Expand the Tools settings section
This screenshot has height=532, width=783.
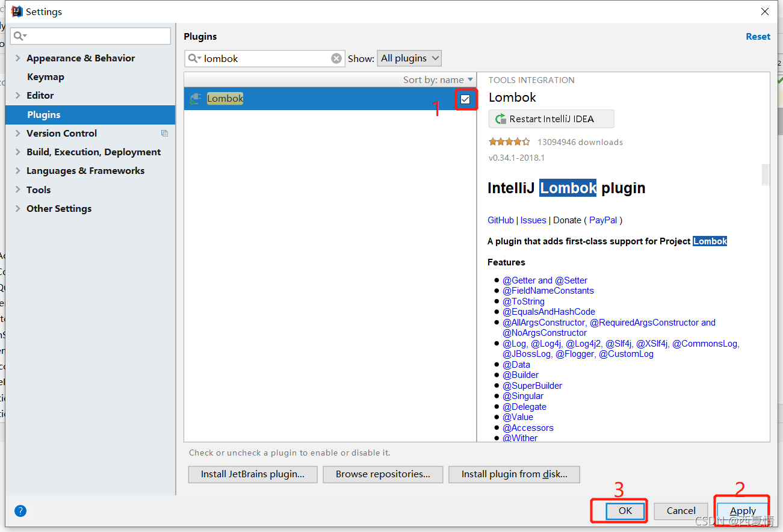tap(18, 190)
